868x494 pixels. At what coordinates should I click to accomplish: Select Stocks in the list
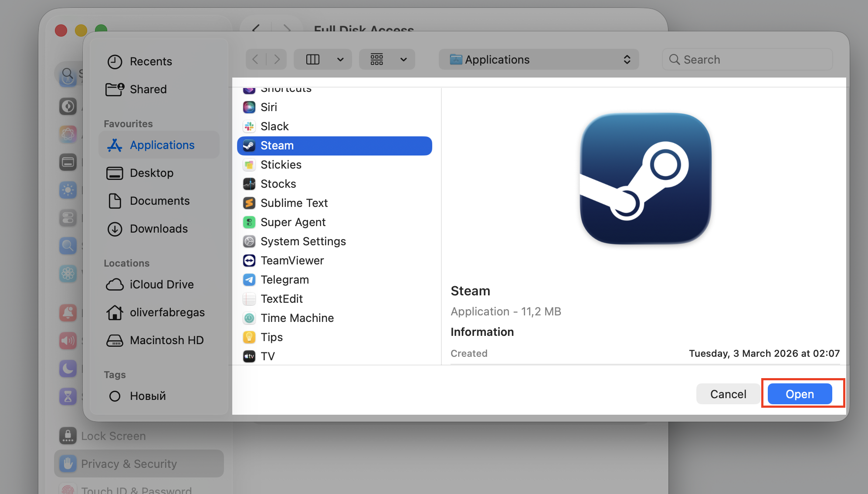pyautogui.click(x=335, y=184)
